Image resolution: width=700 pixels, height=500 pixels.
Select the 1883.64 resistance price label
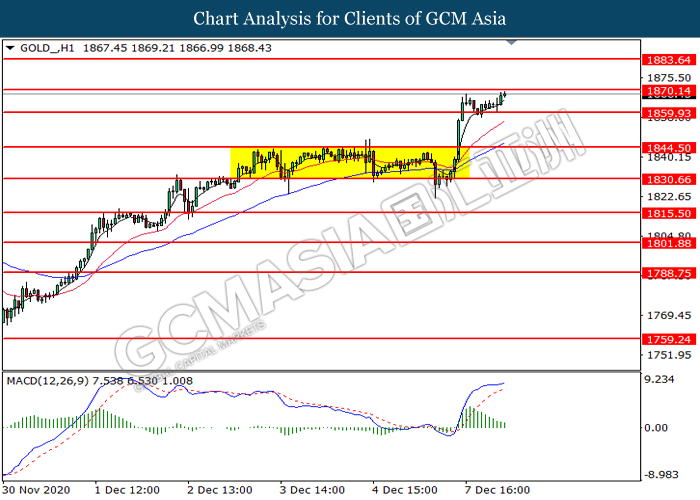point(668,60)
